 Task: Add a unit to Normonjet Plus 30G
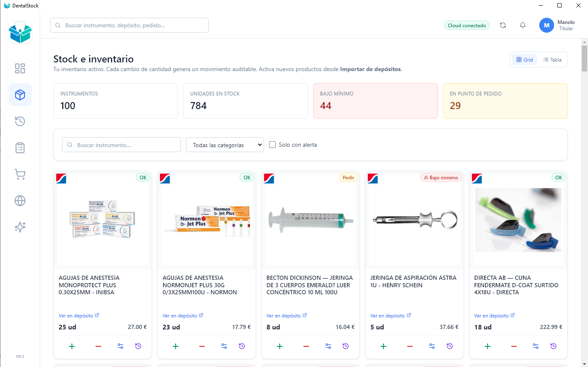pos(176,346)
